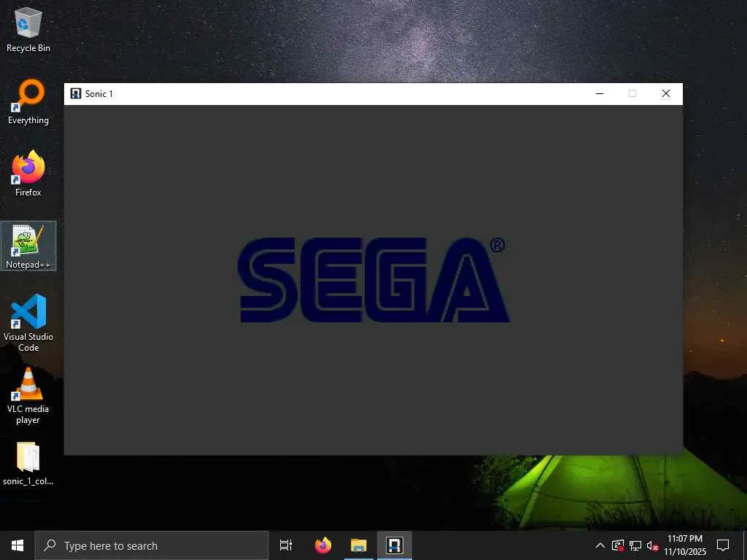Viewport: 747px width, 560px height.
Task: Open the Visual Studio Code shortcut
Action: pyautogui.click(x=28, y=323)
